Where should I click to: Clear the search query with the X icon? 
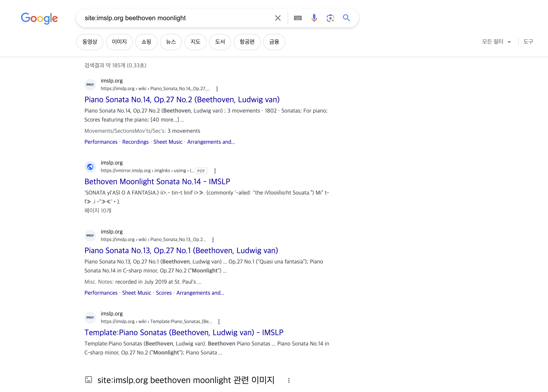click(278, 18)
